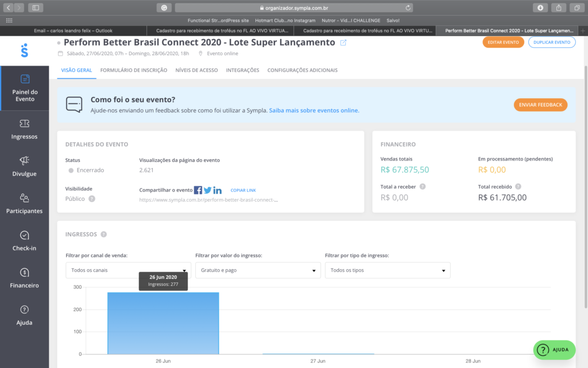Toggle the Safari sidebar button
Screen dimensions: 588x368
point(36,7)
